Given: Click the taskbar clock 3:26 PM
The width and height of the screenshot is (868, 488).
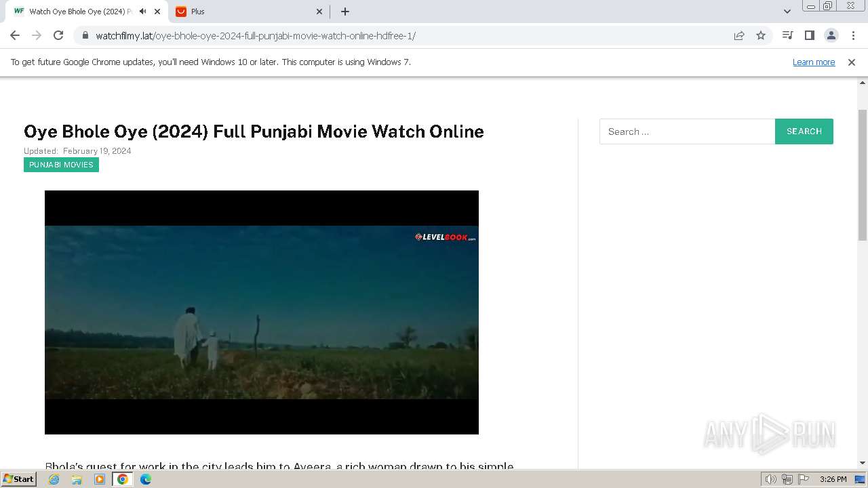Looking at the screenshot, I should click(x=833, y=479).
